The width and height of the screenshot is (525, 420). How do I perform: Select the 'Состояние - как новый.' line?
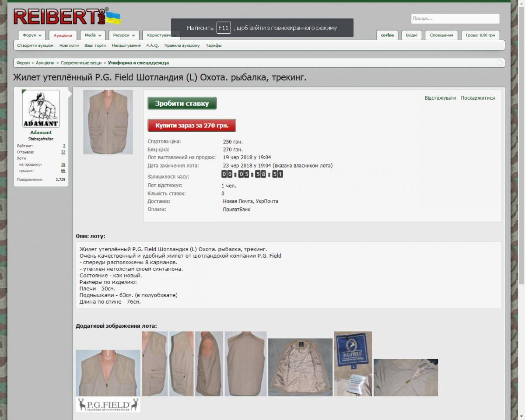tap(111, 276)
